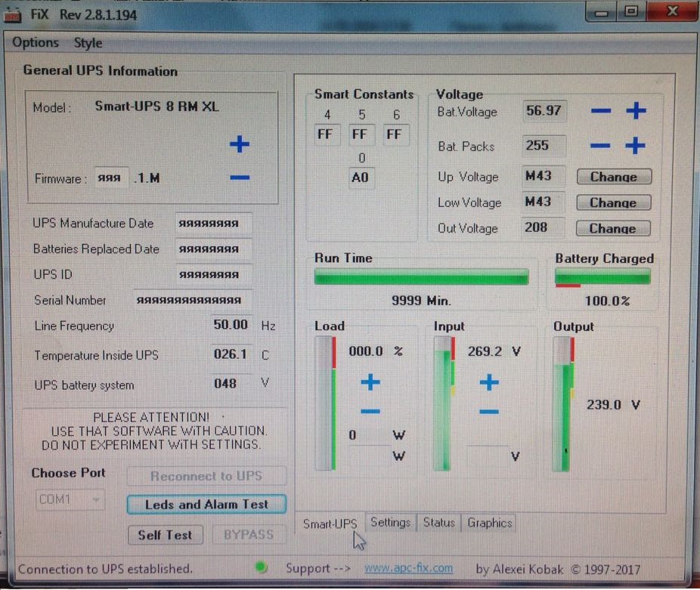Click Change button for Up Voltage
The width and height of the screenshot is (700, 590).
coord(613,177)
